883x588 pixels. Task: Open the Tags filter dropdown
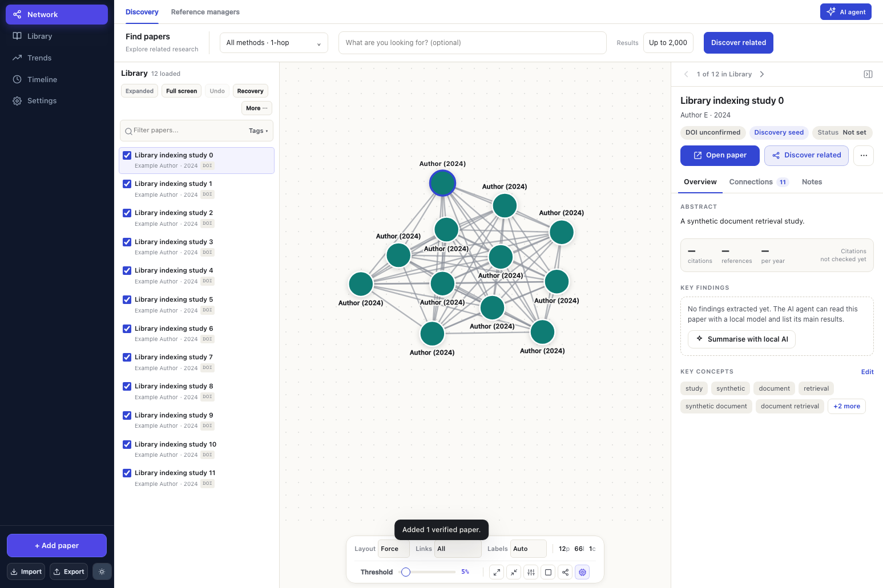click(258, 131)
